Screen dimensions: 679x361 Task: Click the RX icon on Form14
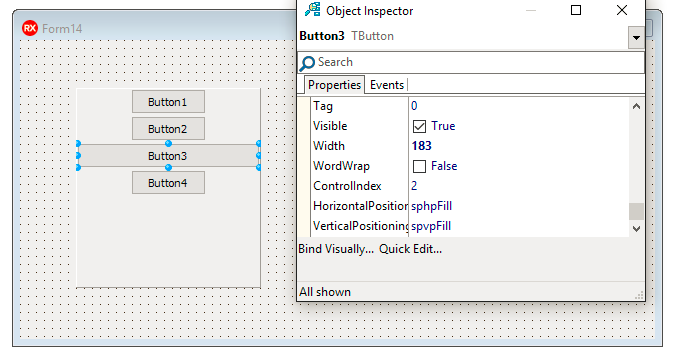pyautogui.click(x=30, y=29)
